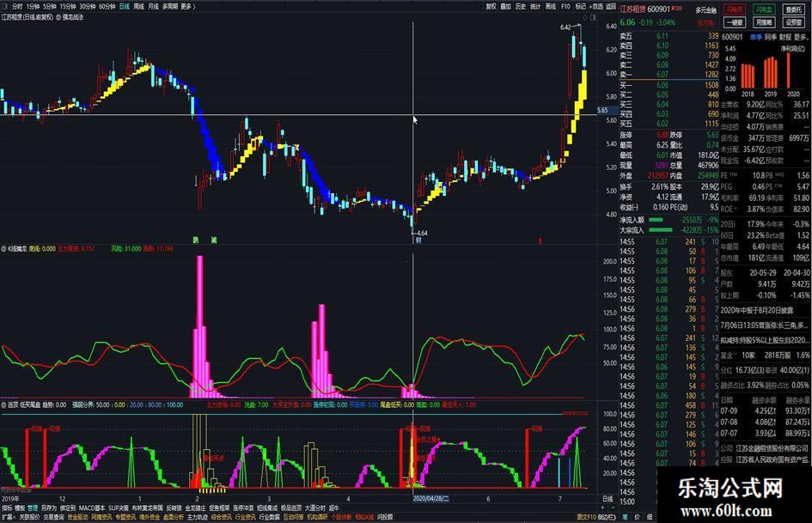
Task: Open 更多 in financial panel
Action: (x=801, y=37)
